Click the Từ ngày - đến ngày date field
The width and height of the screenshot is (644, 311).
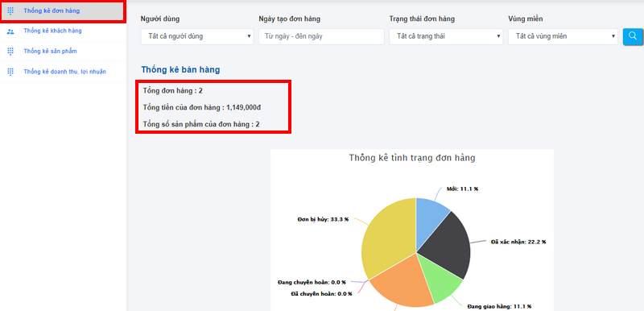pos(321,36)
